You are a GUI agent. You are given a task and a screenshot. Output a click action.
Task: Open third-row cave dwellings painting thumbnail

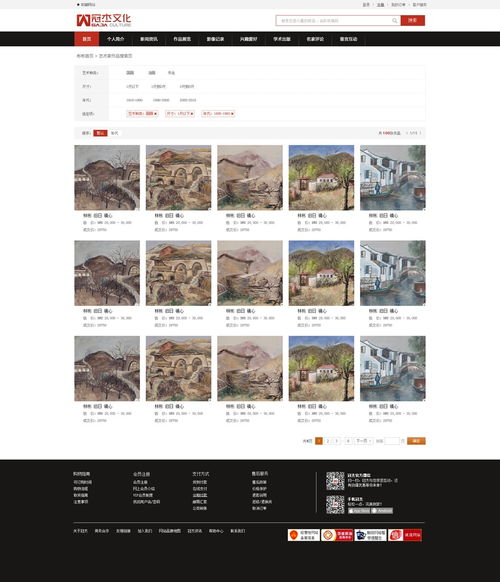[x=179, y=369]
